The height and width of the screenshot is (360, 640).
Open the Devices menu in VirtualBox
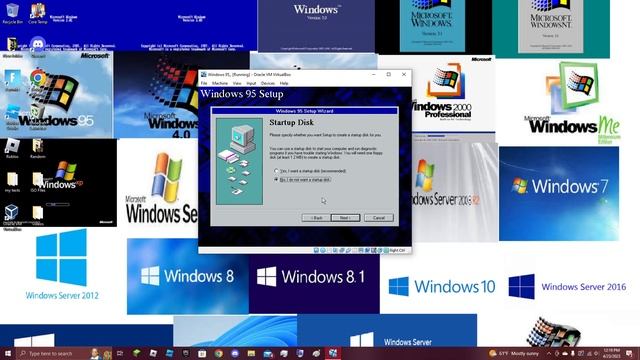(268, 83)
